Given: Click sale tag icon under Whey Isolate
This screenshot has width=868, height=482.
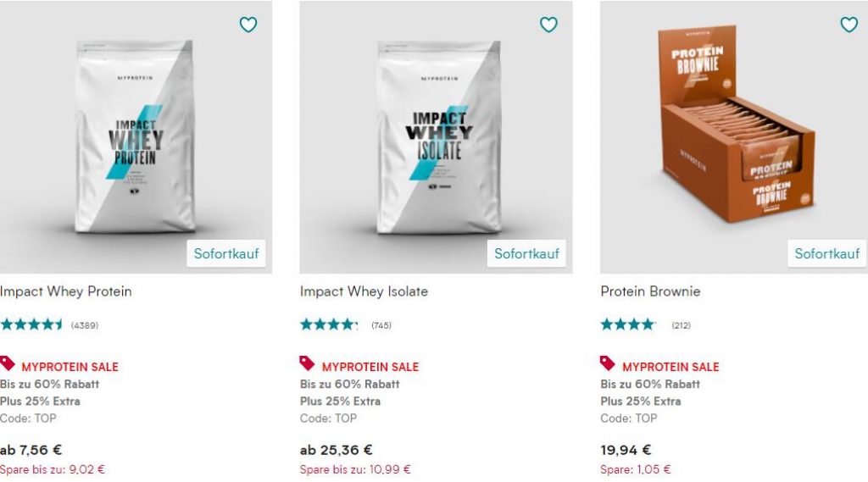Looking at the screenshot, I should pyautogui.click(x=307, y=363).
